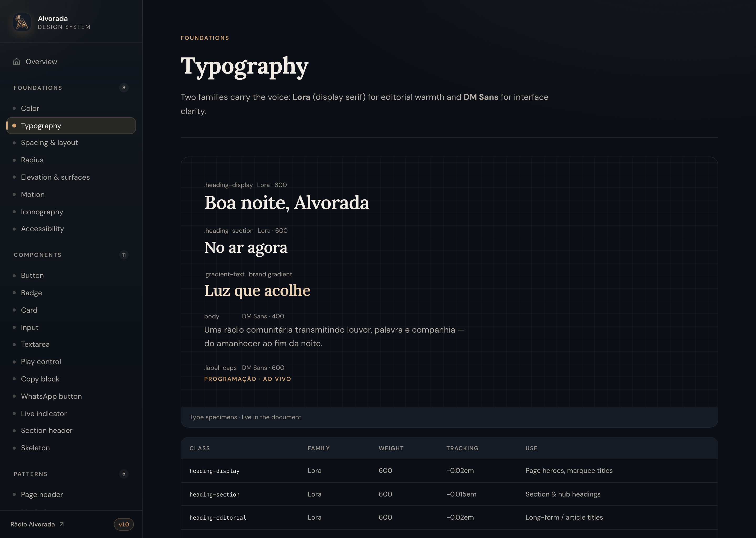Click the .label-caps class label
The height and width of the screenshot is (538, 756).
click(220, 368)
